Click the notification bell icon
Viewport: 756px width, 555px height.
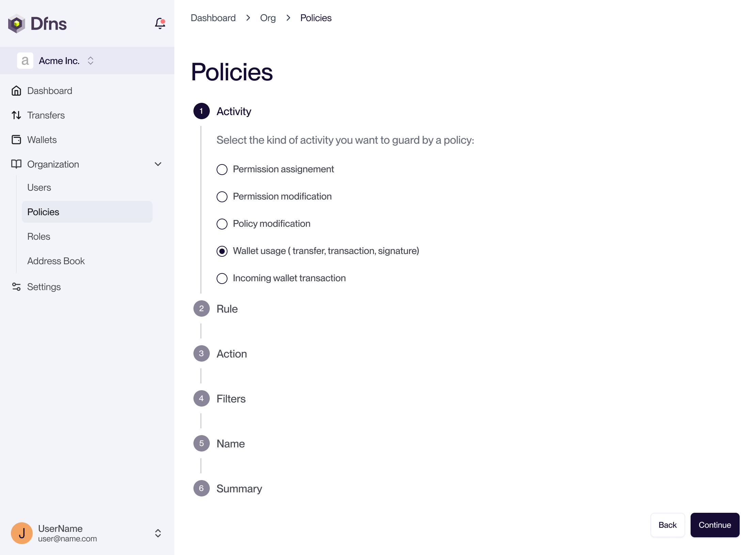(160, 23)
